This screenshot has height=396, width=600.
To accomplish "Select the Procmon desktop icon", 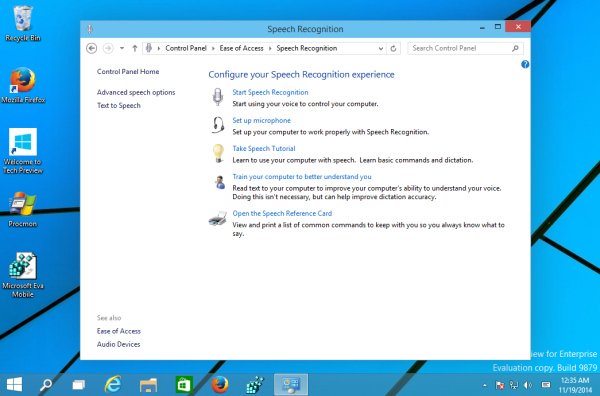I will point(23,210).
